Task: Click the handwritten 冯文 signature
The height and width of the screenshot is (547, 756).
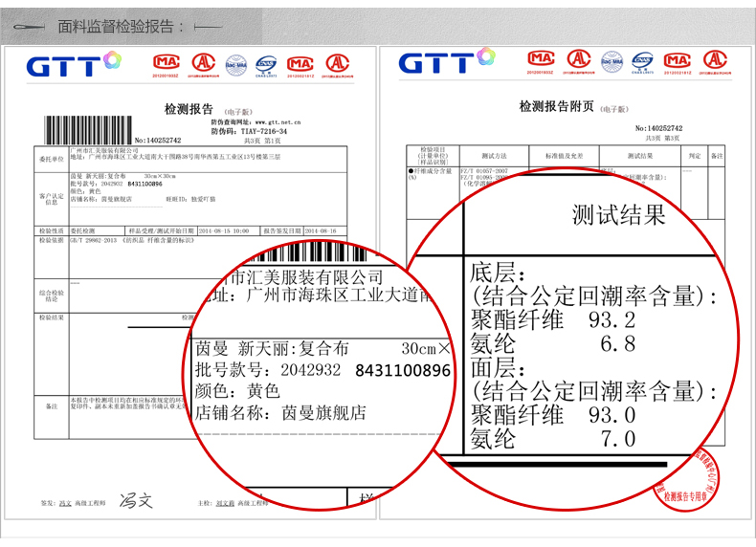Action: (136, 501)
